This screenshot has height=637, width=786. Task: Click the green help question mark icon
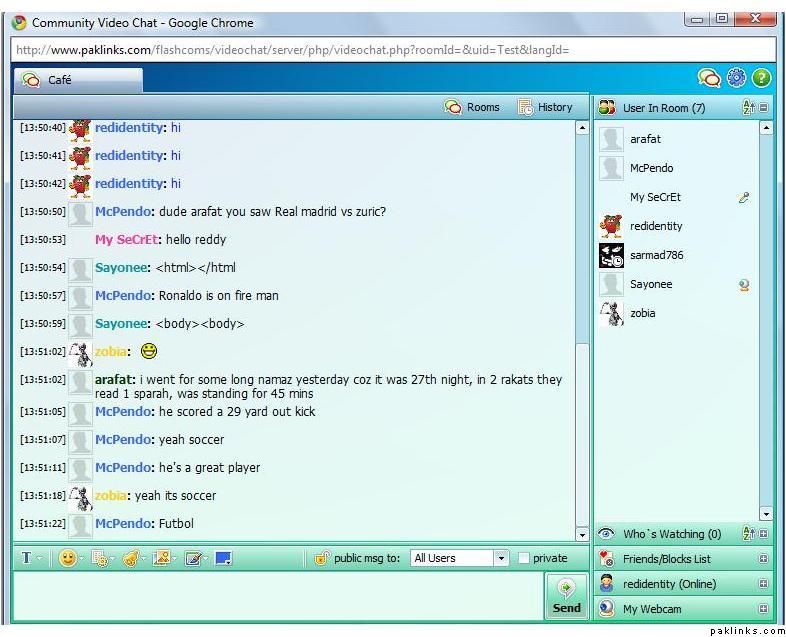[761, 78]
